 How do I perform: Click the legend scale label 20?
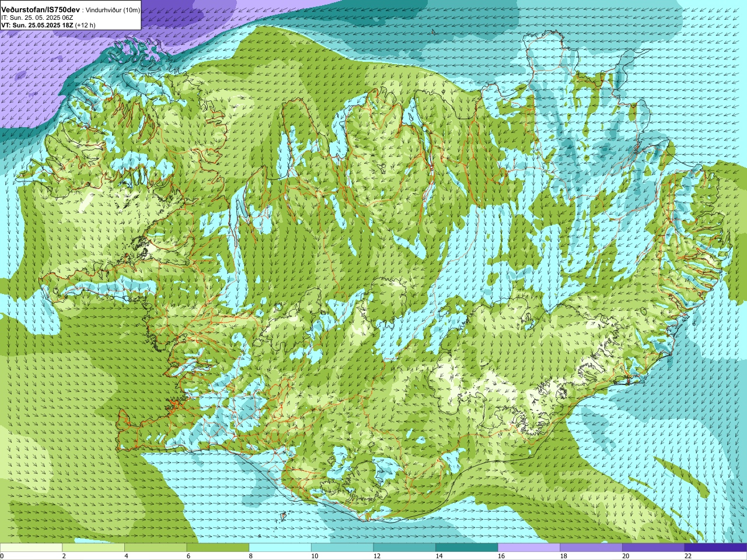pos(626,556)
